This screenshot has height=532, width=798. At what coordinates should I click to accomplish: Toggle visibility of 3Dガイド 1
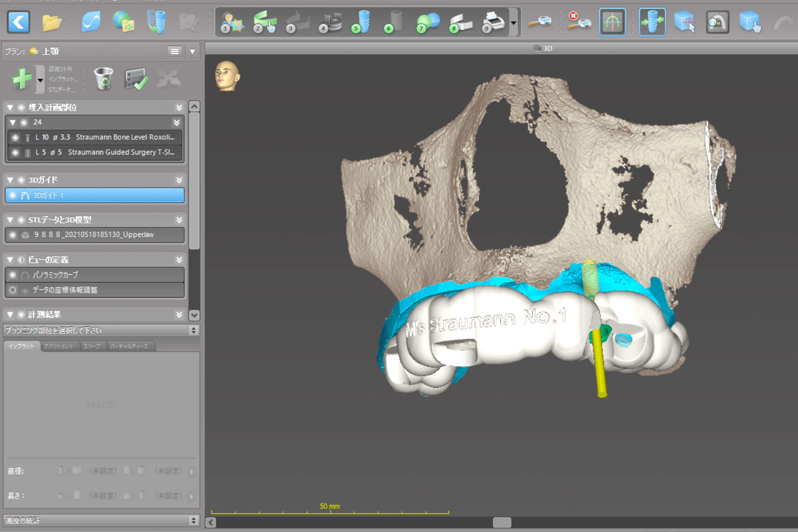[x=13, y=195]
